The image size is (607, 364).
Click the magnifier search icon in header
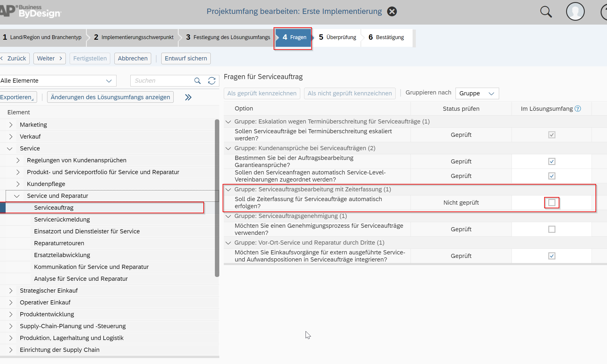pos(546,12)
